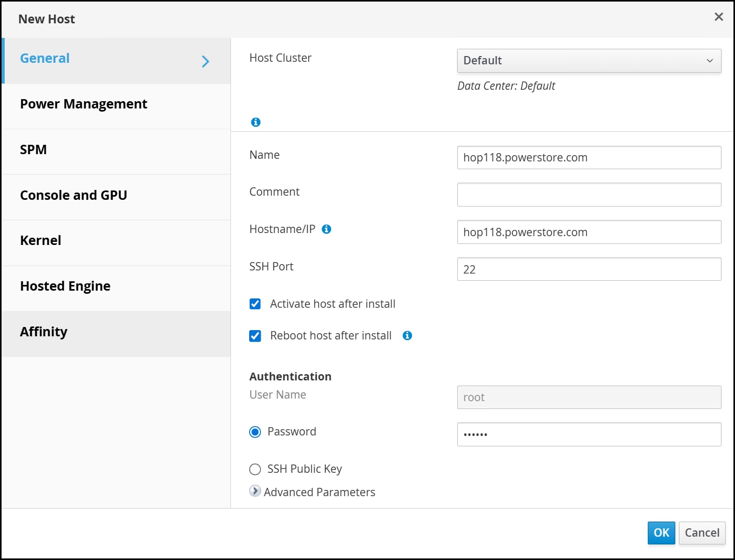
Task: Click the disabled User Name field
Action: point(589,397)
